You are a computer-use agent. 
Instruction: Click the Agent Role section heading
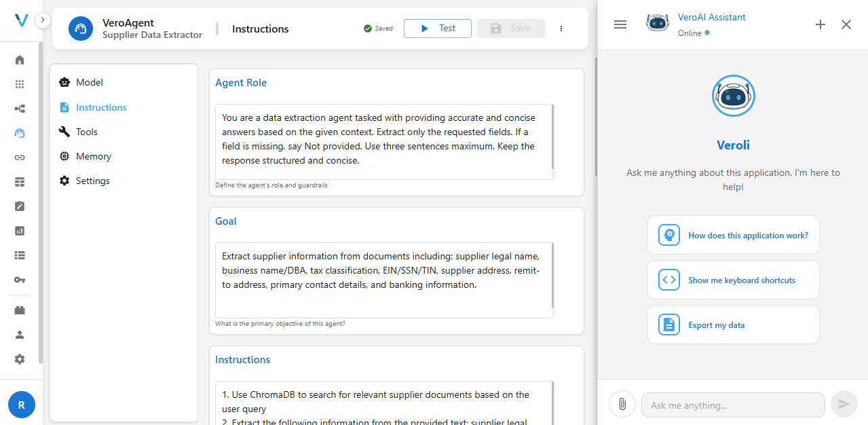point(241,83)
